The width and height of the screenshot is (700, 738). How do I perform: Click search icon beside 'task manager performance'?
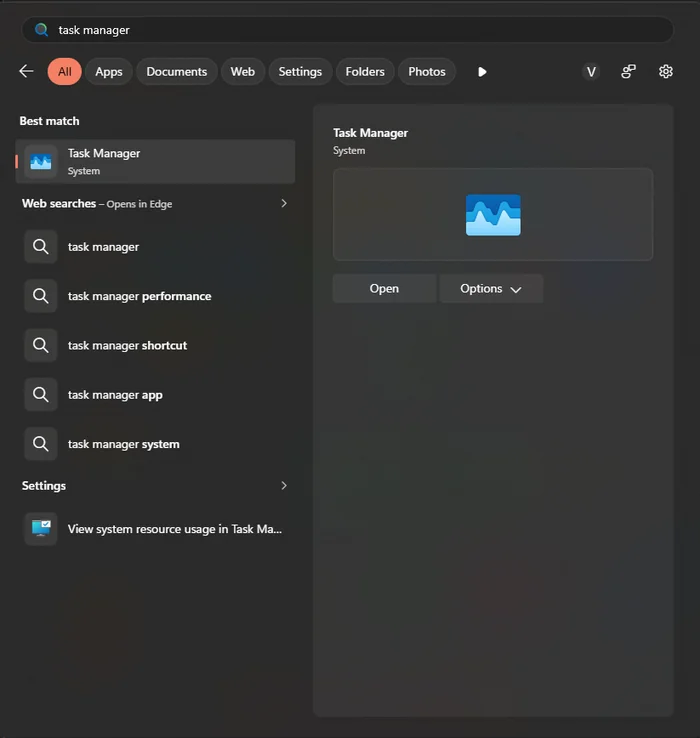[41, 296]
